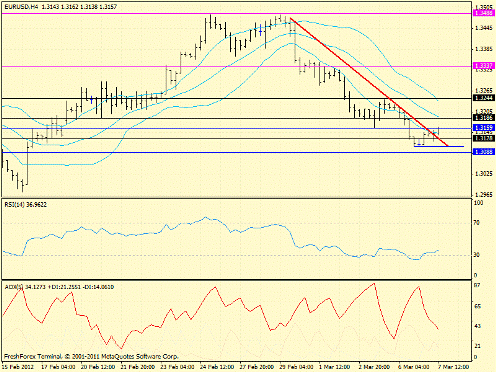Click the RSI(14) 36.9622 indicator label
This screenshot has width=496, height=372.
coord(26,205)
